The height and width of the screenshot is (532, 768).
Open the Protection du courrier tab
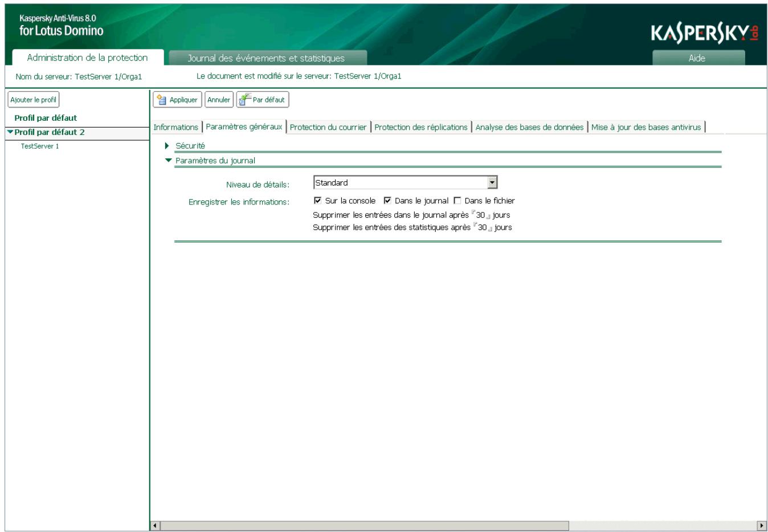tap(328, 127)
